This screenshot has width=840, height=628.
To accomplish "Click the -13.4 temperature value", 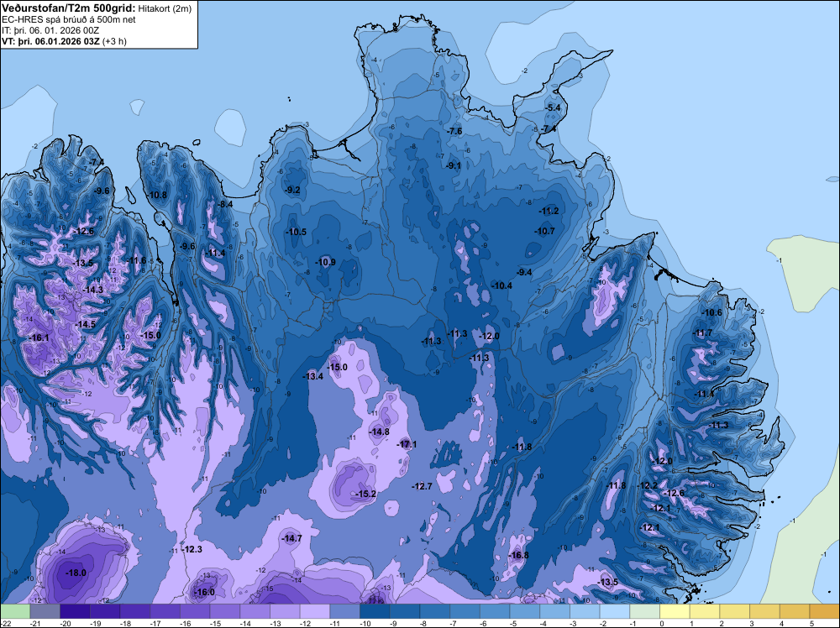I will (313, 376).
